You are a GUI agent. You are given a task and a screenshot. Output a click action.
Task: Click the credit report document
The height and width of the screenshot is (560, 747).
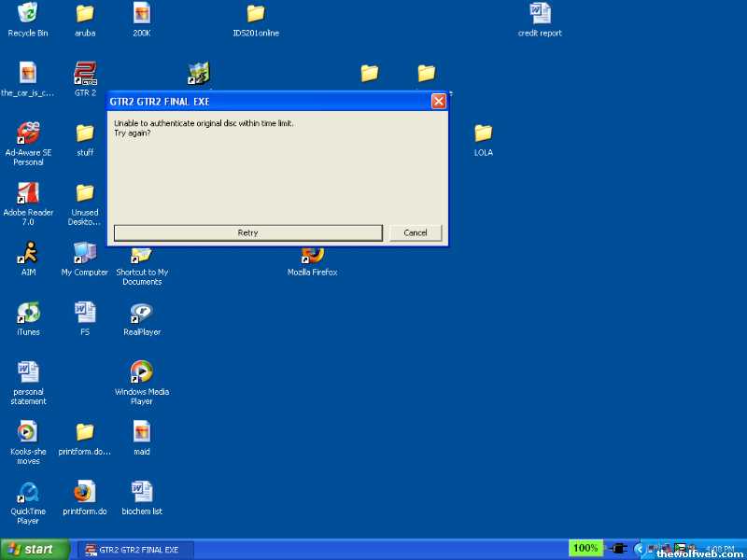pyautogui.click(x=540, y=15)
